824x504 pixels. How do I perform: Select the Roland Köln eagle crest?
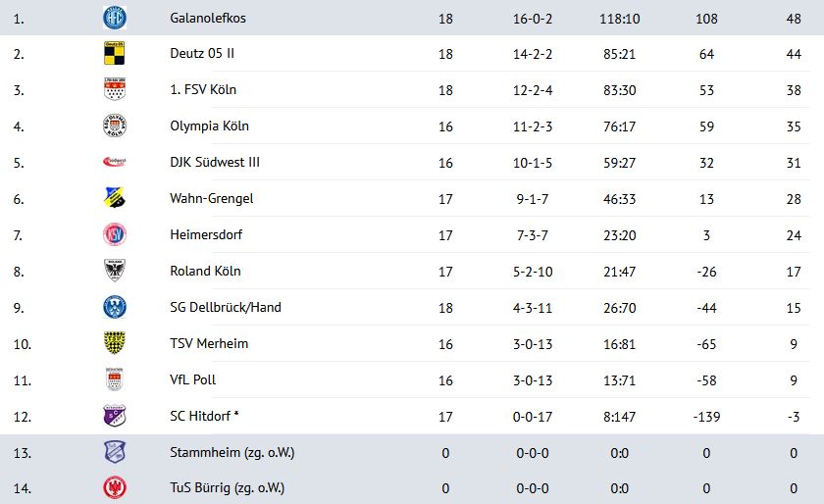click(x=115, y=271)
